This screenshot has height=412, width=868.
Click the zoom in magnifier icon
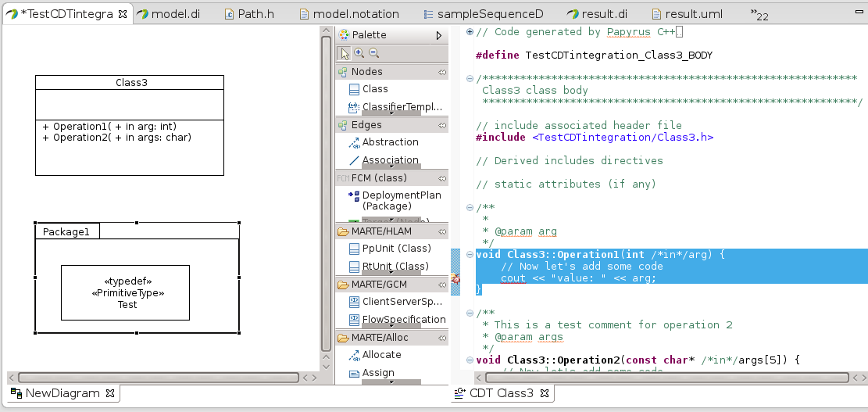coord(359,53)
